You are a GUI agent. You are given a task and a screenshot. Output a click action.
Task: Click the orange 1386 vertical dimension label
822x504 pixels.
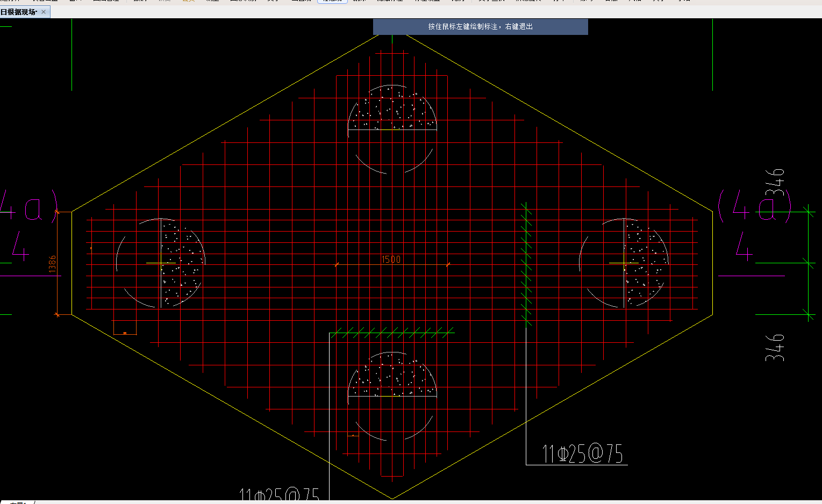tap(52, 264)
